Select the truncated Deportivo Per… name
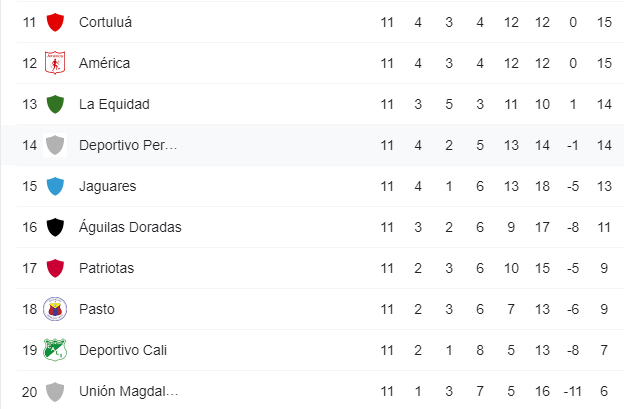The image size is (624, 409). coord(128,145)
